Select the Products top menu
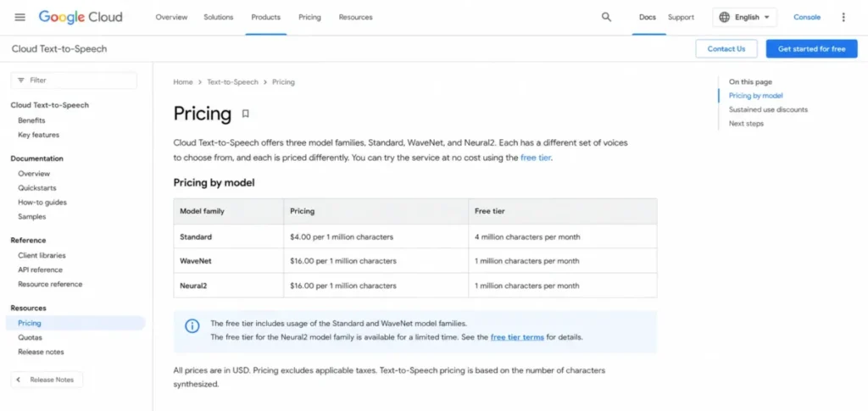868x411 pixels. (x=265, y=17)
